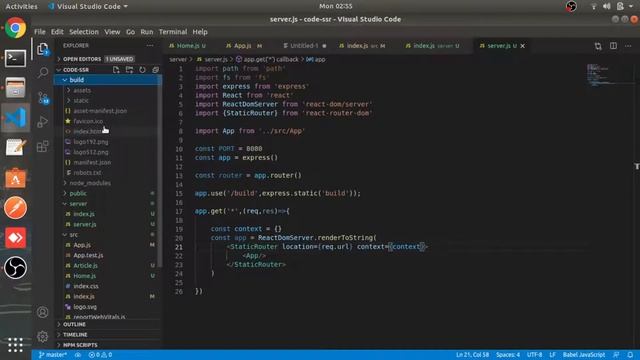This screenshot has height=360, width=640.
Task: Open the Accounts menu icon
Action: 42,312
